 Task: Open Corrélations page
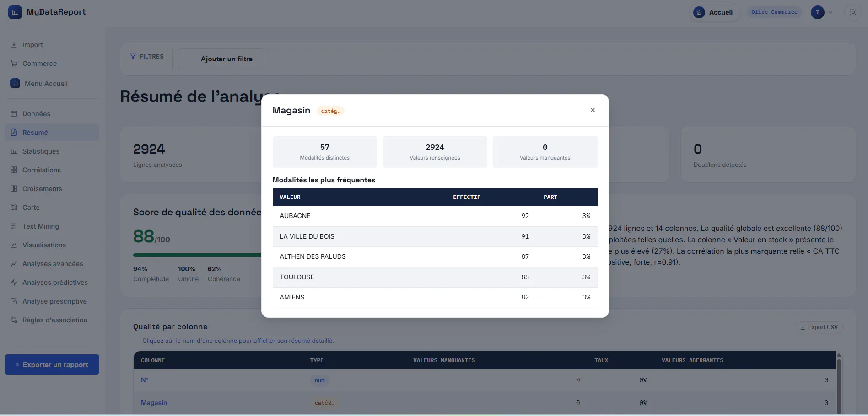point(52,170)
